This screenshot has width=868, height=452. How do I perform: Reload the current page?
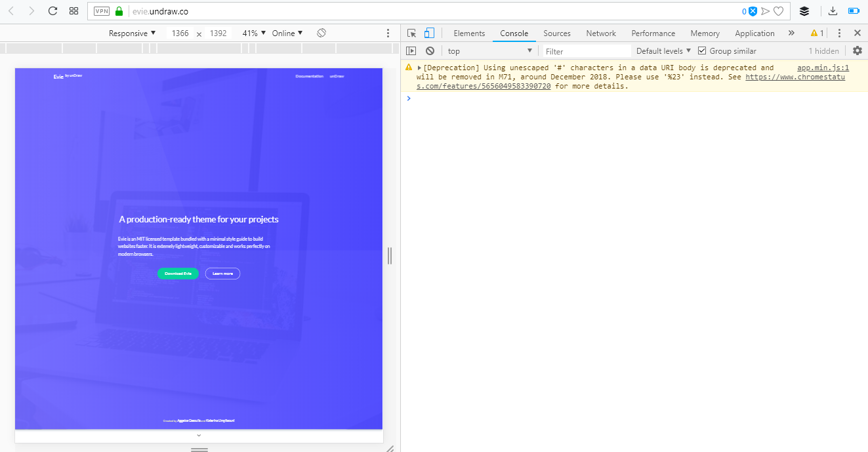[x=52, y=10]
